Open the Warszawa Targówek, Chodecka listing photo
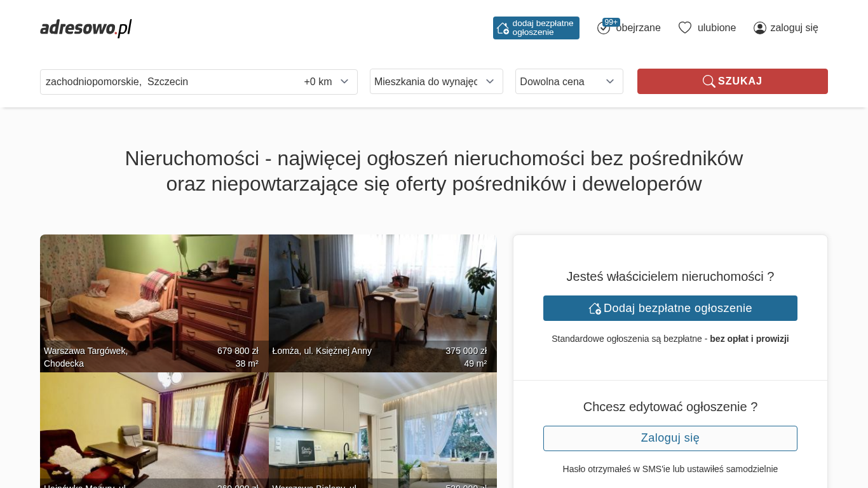 coord(154,303)
